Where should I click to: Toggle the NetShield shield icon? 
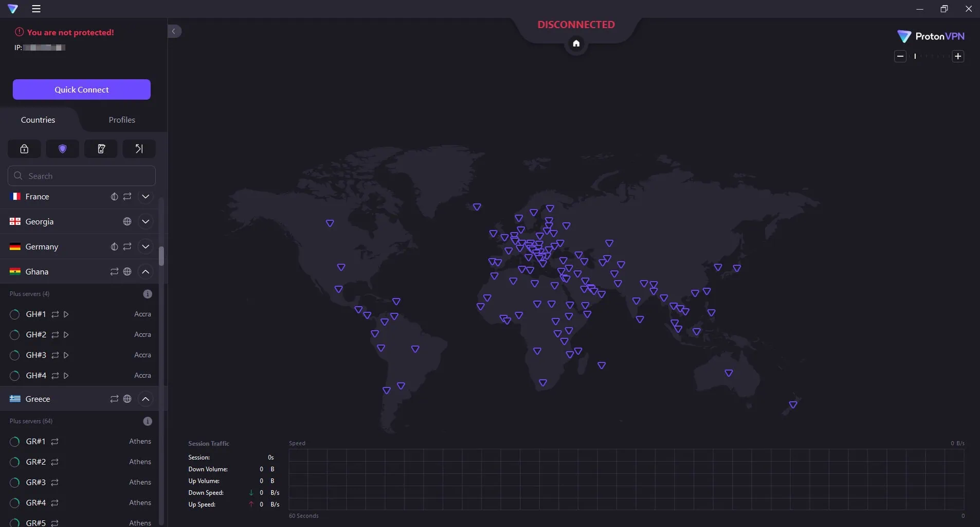tap(62, 149)
